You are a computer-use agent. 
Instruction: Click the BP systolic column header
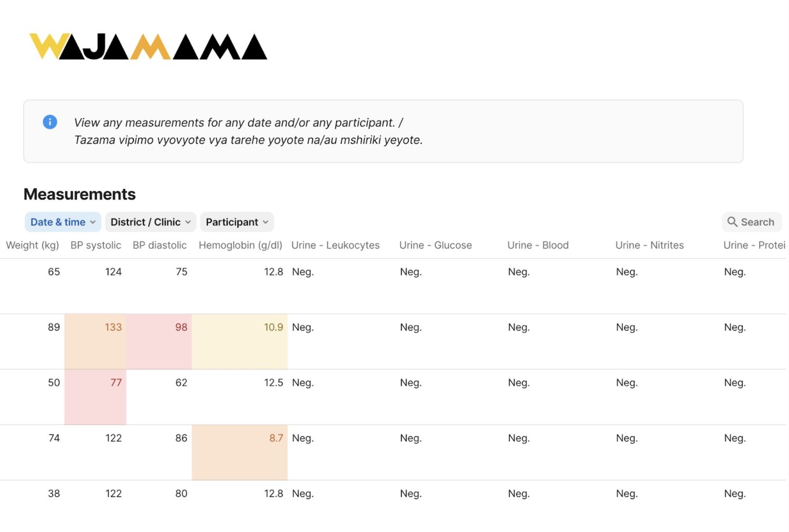[96, 245]
